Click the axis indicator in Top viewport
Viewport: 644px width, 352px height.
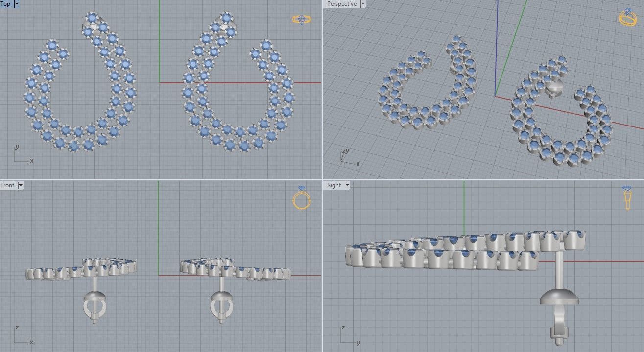[x=23, y=154]
